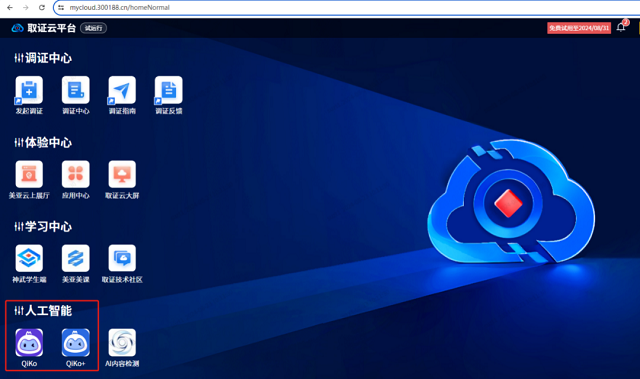640x379 pixels.
Task: Click the 试运行 badge beside the title
Action: [93, 28]
